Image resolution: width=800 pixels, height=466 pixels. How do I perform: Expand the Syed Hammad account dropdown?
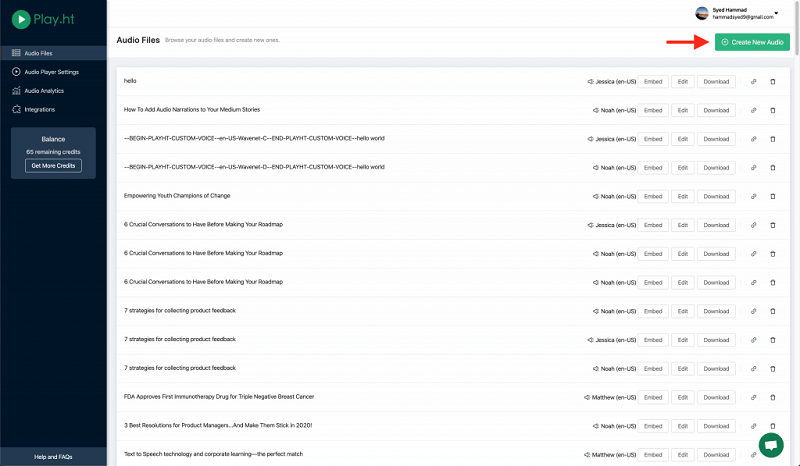777,13
